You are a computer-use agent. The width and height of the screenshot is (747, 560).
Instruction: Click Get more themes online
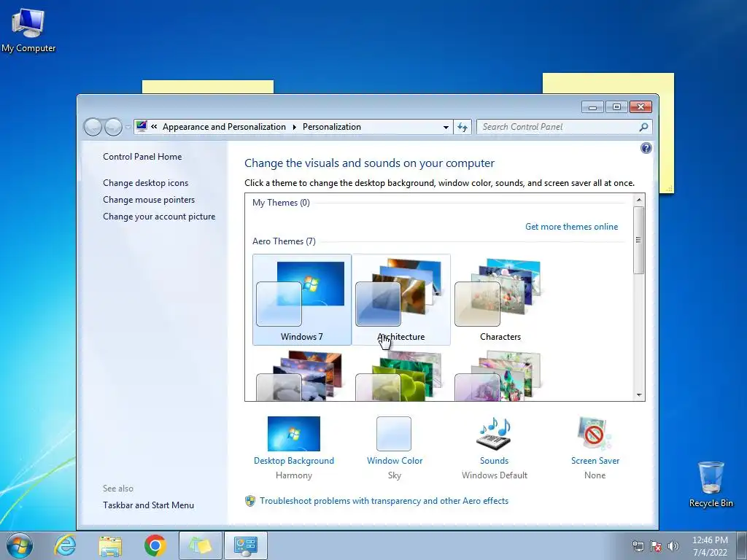click(x=571, y=227)
